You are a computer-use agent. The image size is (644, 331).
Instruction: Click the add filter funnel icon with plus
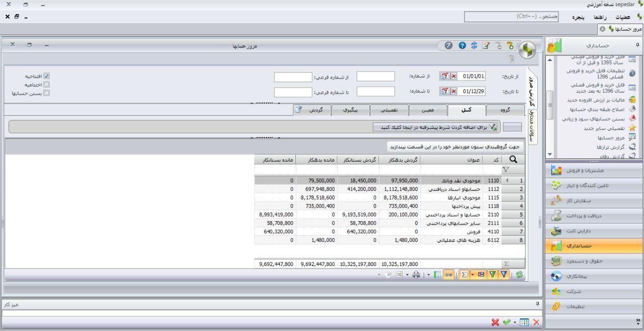click(510, 45)
